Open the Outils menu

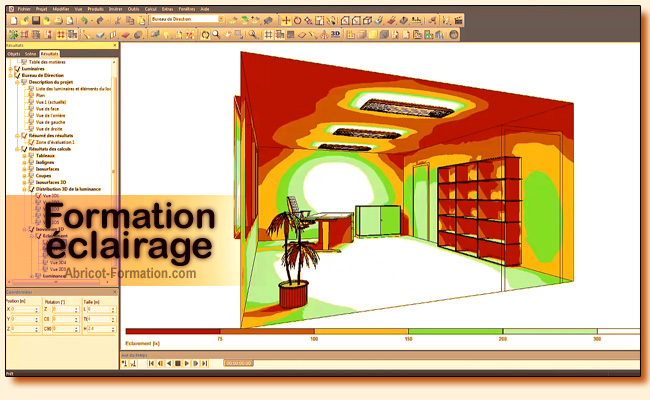click(133, 9)
